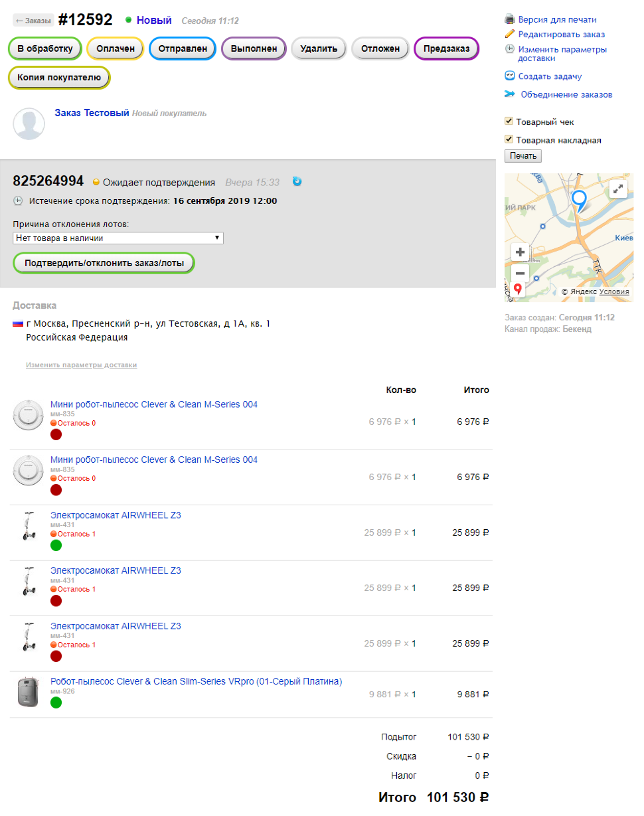Open the lot rejection reason dropdown

pos(118,238)
